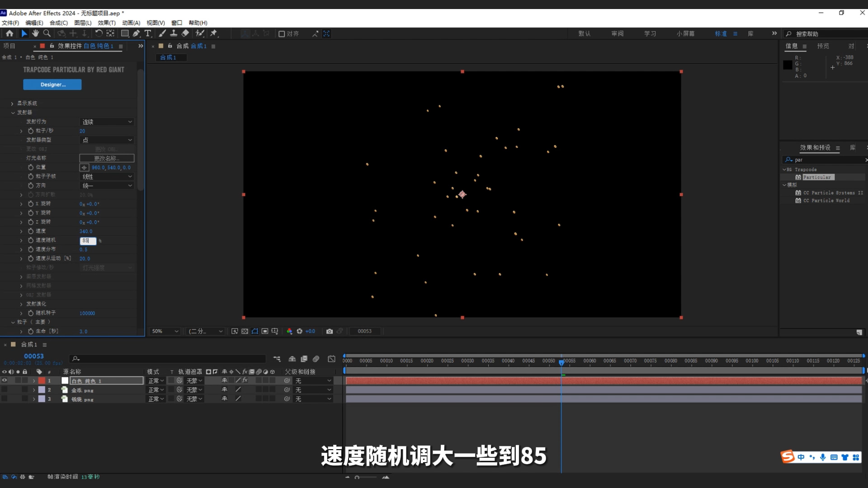
Task: Open the 发射行为 dropdown set to 连续
Action: [x=106, y=122]
